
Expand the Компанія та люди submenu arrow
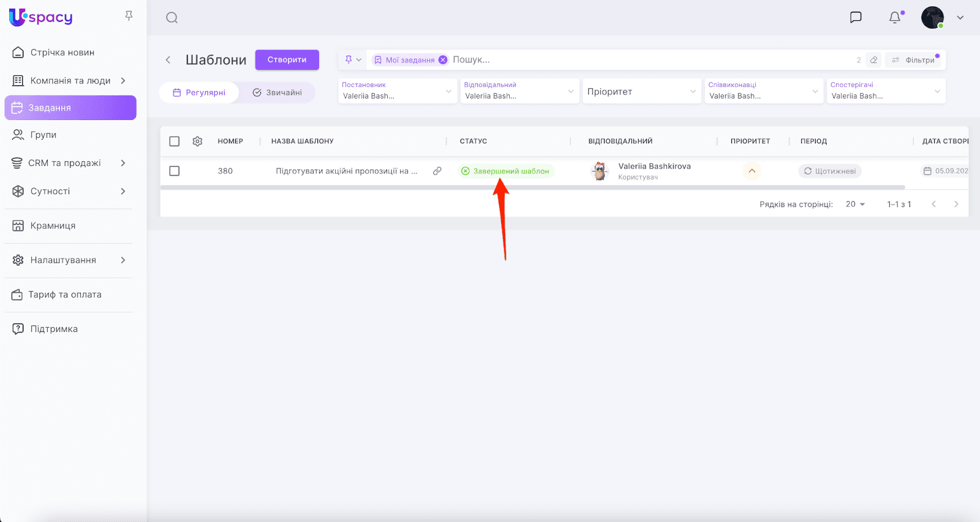coord(123,81)
